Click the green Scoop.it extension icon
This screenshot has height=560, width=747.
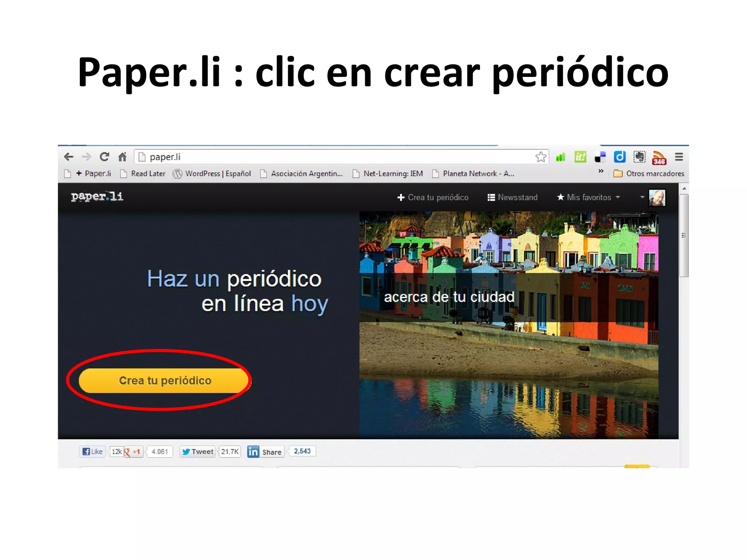(x=580, y=157)
